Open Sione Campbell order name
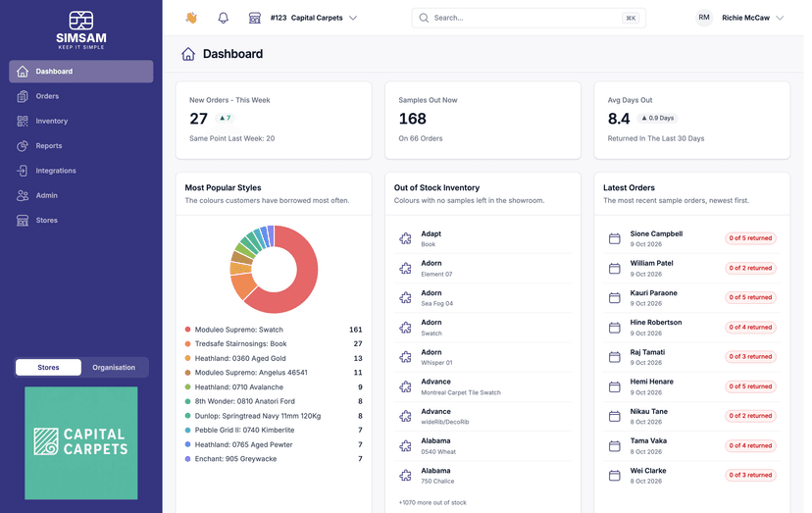 pyautogui.click(x=656, y=233)
